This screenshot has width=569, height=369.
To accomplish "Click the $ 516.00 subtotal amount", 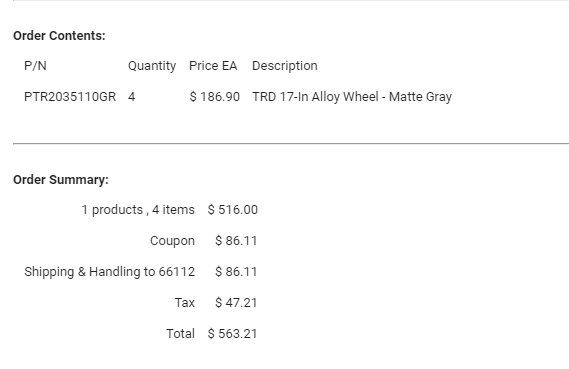I will (233, 210).
